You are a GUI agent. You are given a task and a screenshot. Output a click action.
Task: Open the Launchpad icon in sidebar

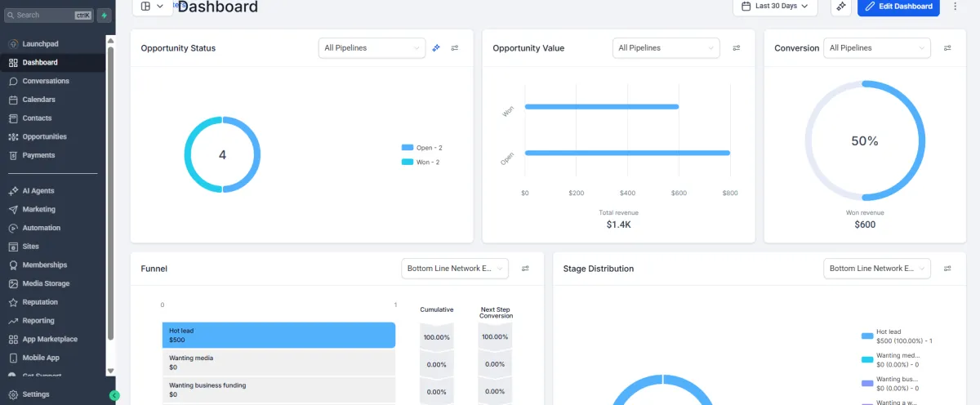[x=13, y=44]
